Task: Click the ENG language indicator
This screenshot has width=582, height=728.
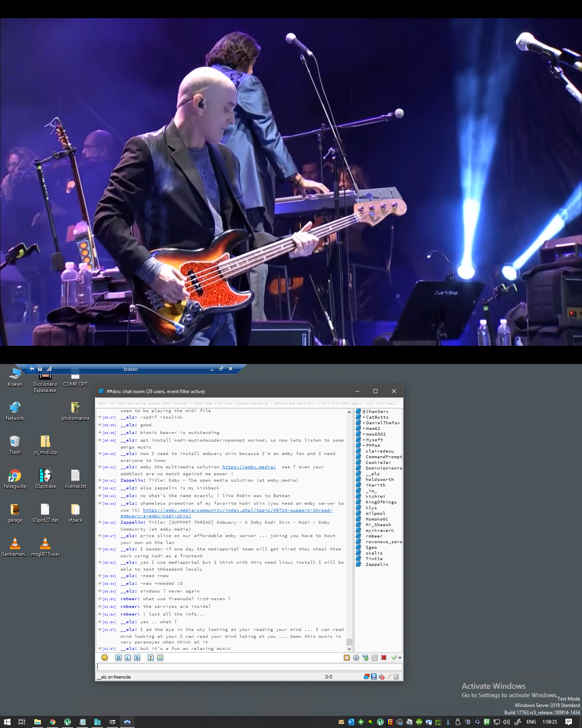Action: pyautogui.click(x=531, y=722)
